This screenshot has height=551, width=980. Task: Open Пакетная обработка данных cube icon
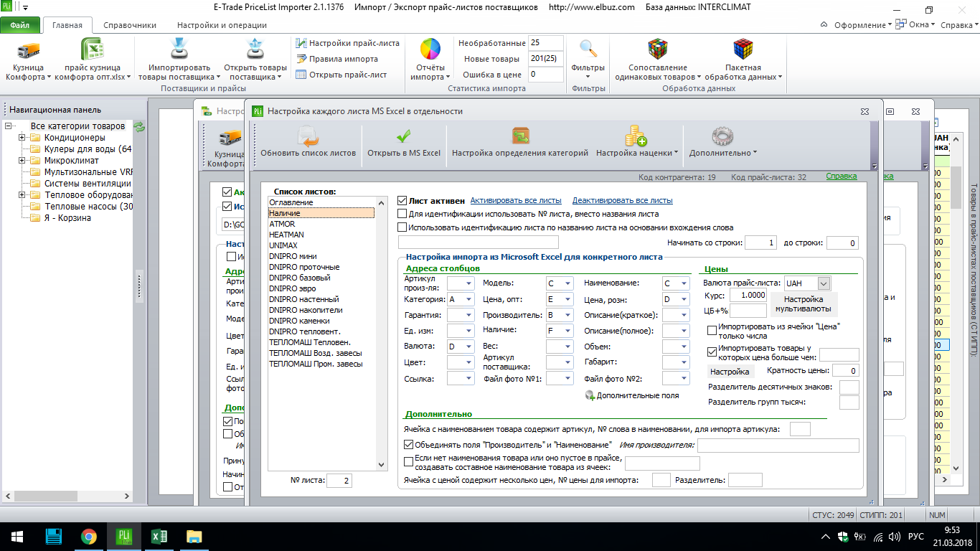point(743,49)
